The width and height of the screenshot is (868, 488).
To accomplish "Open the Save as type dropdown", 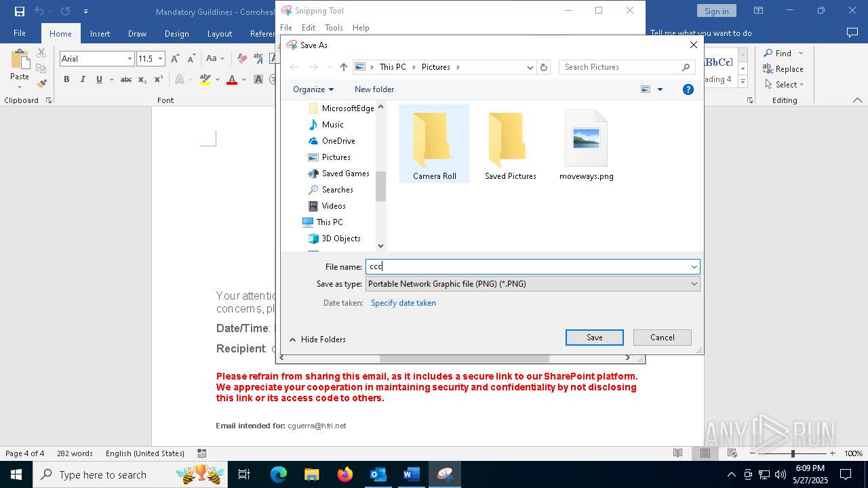I will (x=532, y=284).
